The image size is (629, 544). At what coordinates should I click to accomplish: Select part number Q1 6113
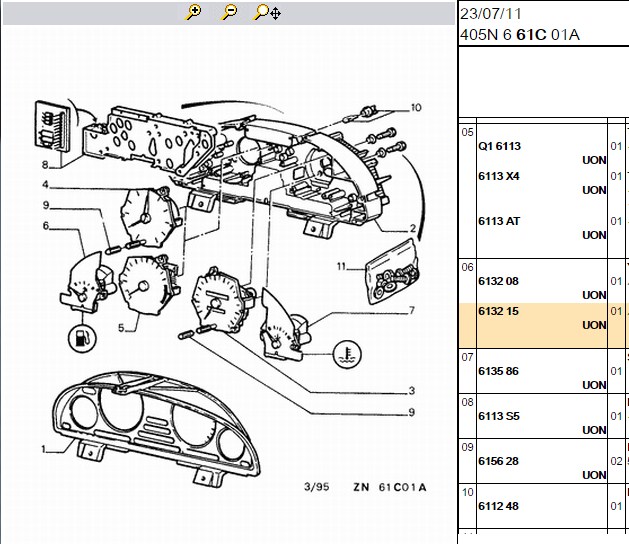499,146
